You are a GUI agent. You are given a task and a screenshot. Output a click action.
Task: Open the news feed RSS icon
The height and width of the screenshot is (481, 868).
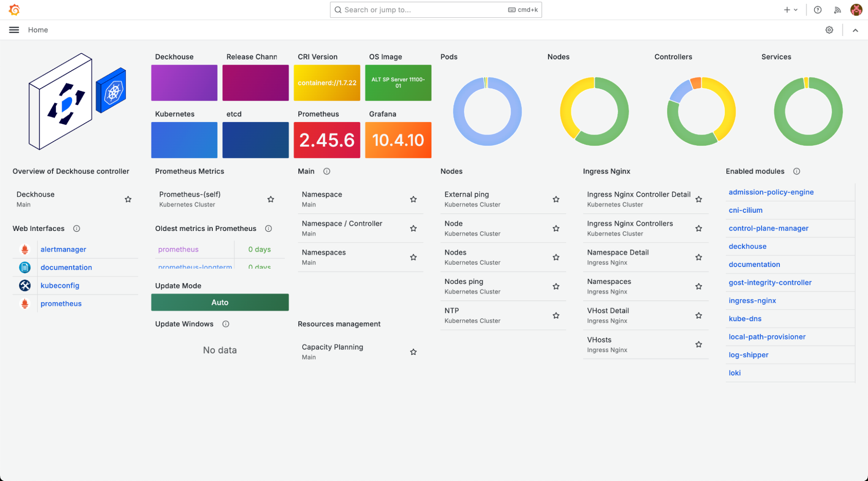838,10
